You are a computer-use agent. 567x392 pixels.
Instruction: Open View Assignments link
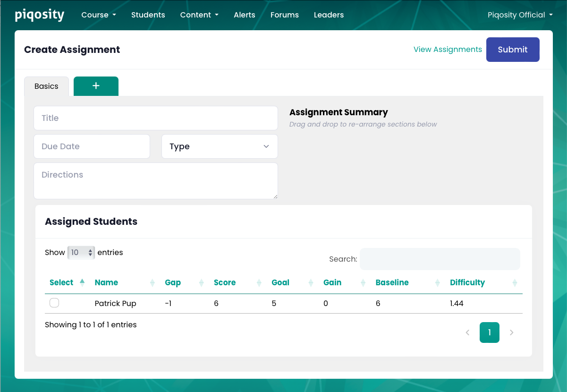point(448,50)
